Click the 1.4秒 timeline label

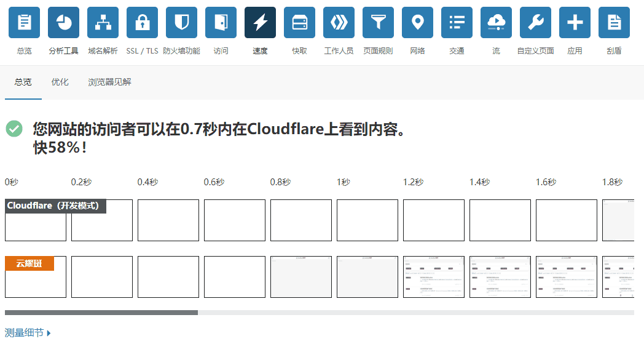(480, 182)
